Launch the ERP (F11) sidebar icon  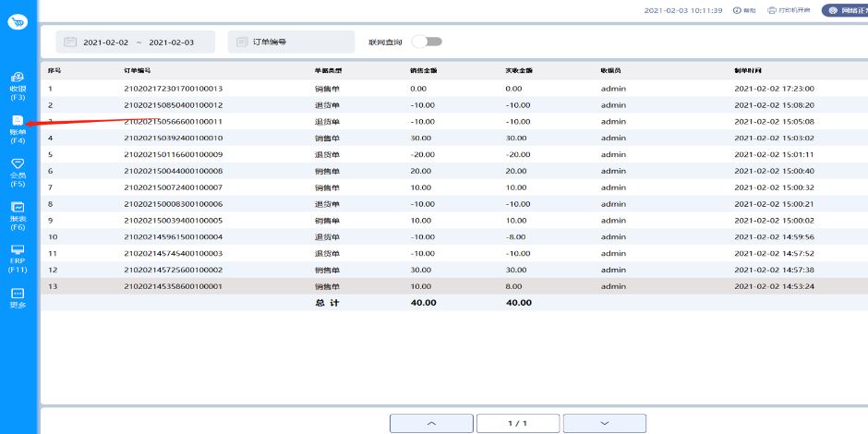click(18, 256)
